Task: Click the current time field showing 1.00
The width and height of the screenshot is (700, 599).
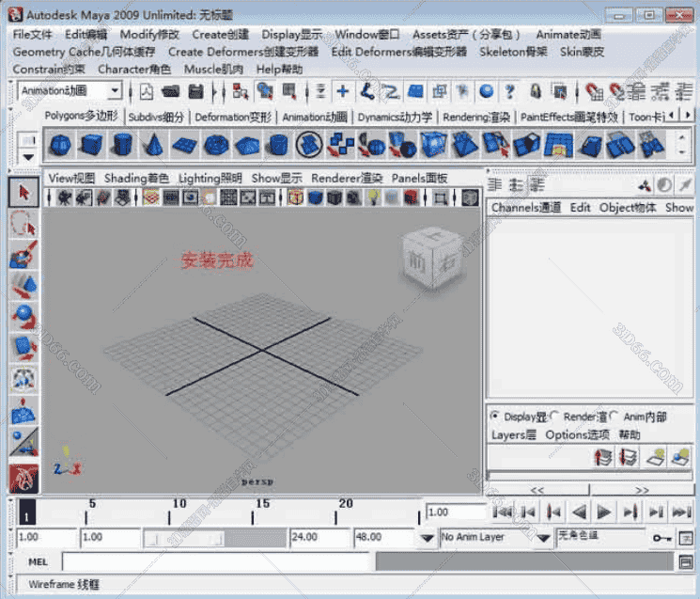Action: [456, 512]
